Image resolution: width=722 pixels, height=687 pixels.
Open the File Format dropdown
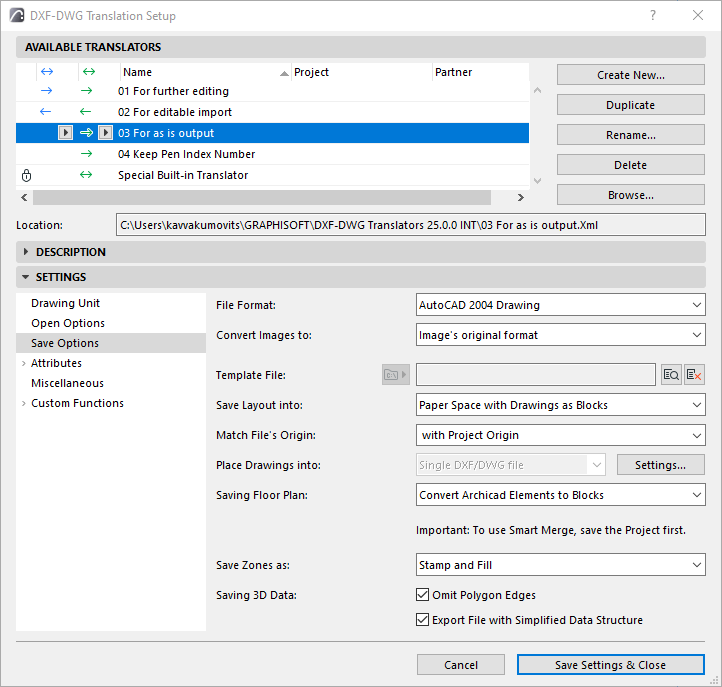click(560, 305)
